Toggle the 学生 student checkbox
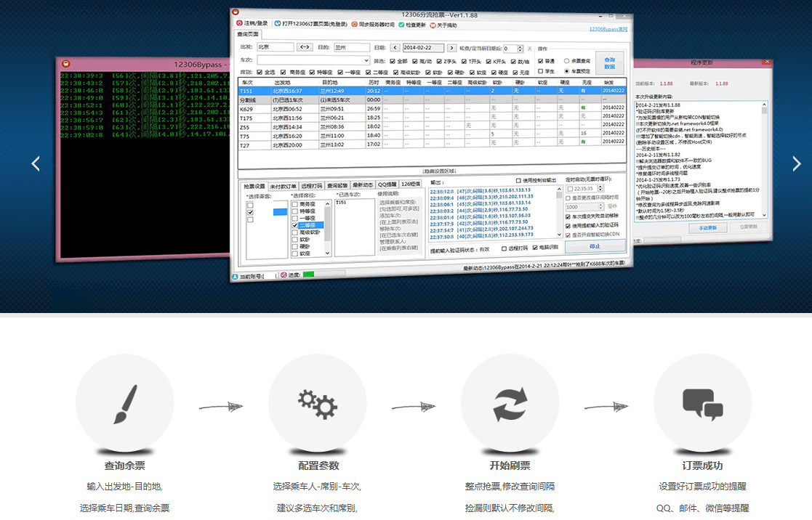 click(x=541, y=71)
